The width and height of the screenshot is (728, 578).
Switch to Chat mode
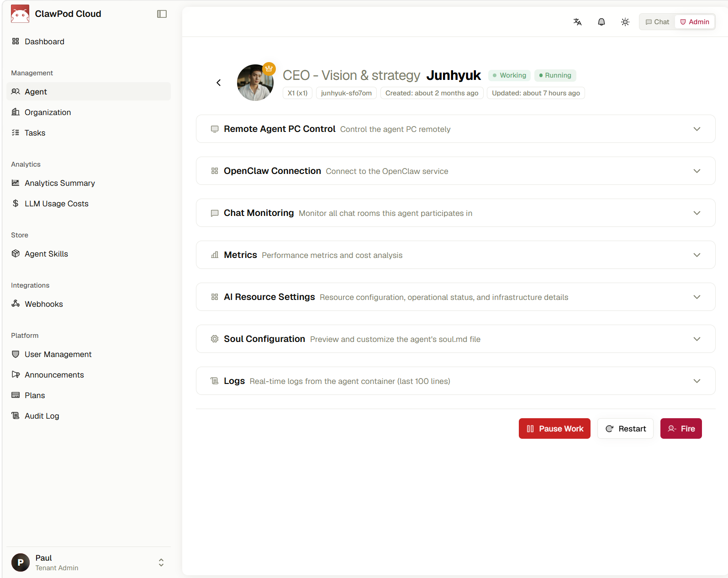(x=657, y=22)
